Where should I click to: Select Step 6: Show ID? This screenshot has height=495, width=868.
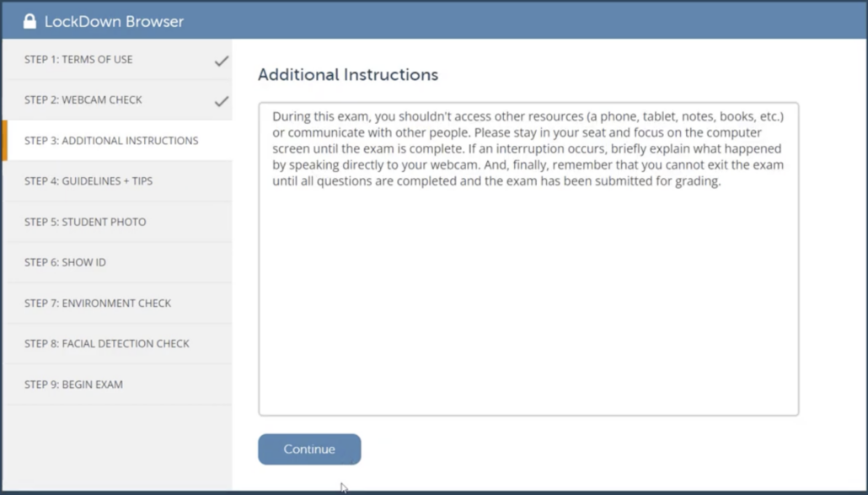tap(117, 262)
